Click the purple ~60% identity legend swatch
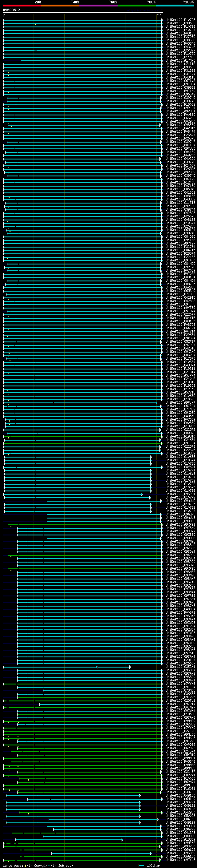Viewport: 197px width, 868px height. tap(98, 6)
